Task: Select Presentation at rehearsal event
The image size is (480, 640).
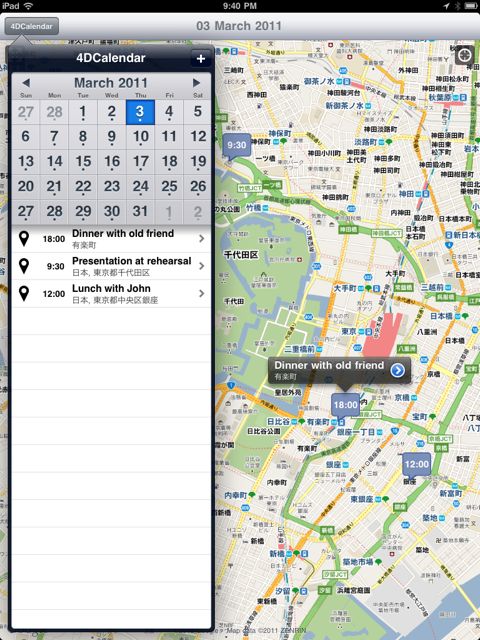Action: [111, 266]
